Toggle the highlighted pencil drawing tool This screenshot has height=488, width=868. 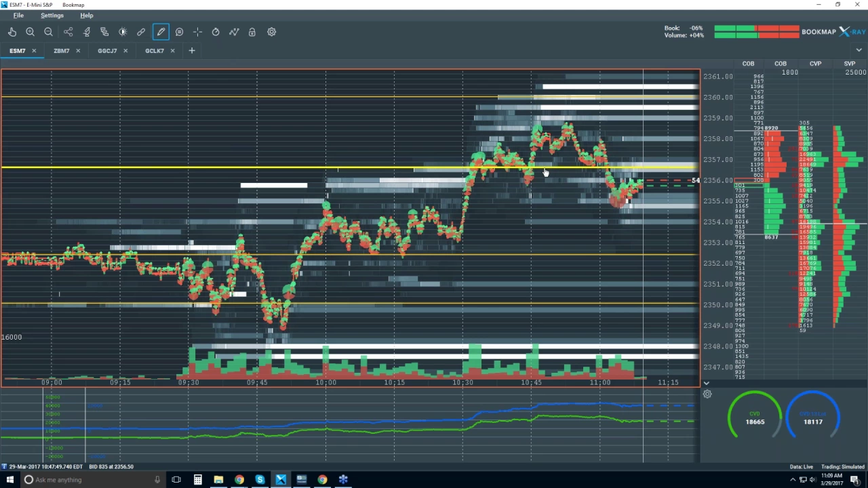pyautogui.click(x=161, y=32)
